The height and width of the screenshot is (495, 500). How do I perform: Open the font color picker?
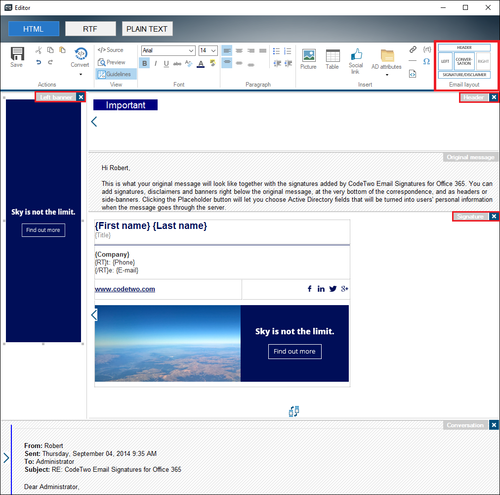[x=201, y=63]
